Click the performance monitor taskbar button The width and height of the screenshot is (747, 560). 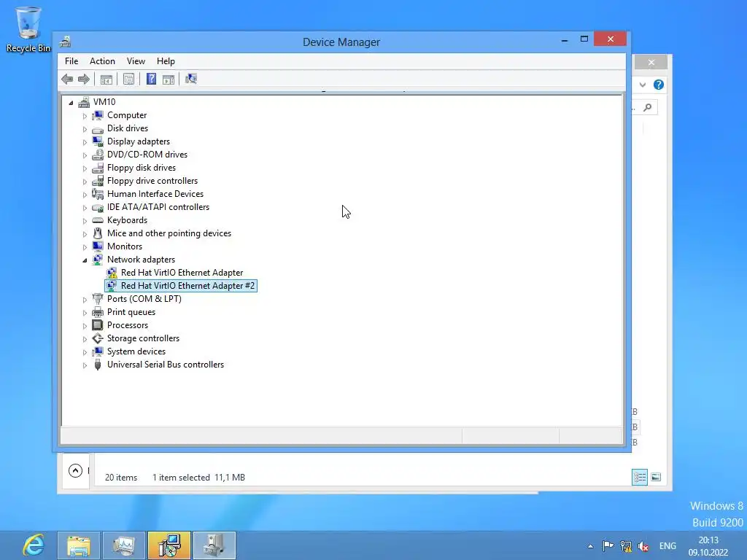point(124,545)
